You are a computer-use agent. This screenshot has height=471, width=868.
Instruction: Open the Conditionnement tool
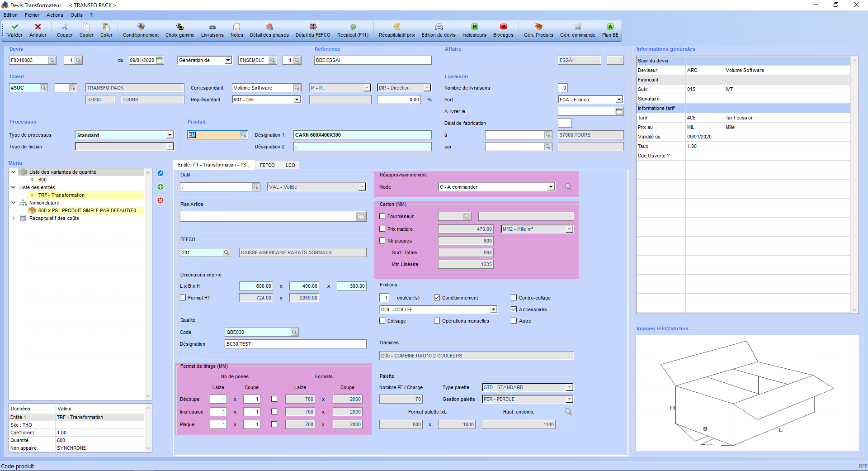[140, 30]
